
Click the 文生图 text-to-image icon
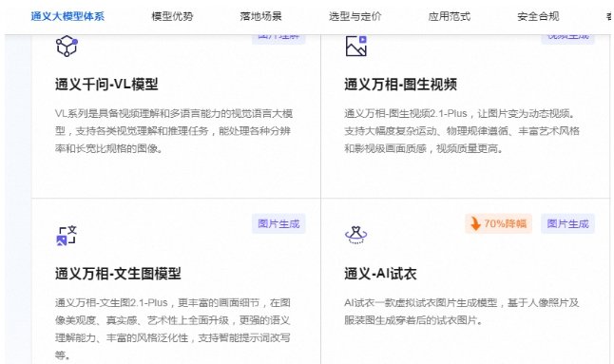(67, 236)
